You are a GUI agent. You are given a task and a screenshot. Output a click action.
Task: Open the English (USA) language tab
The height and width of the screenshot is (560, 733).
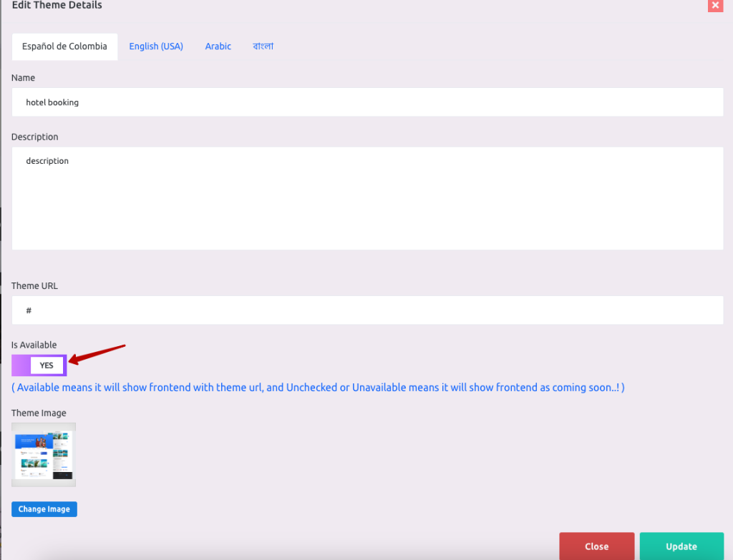pos(156,46)
